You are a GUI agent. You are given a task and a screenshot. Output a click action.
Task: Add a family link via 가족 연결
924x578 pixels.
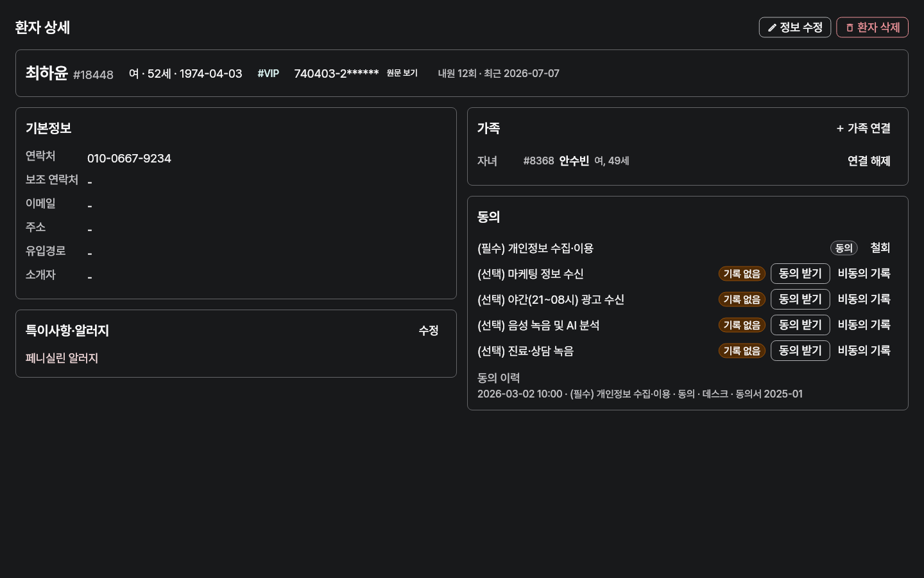coord(864,128)
